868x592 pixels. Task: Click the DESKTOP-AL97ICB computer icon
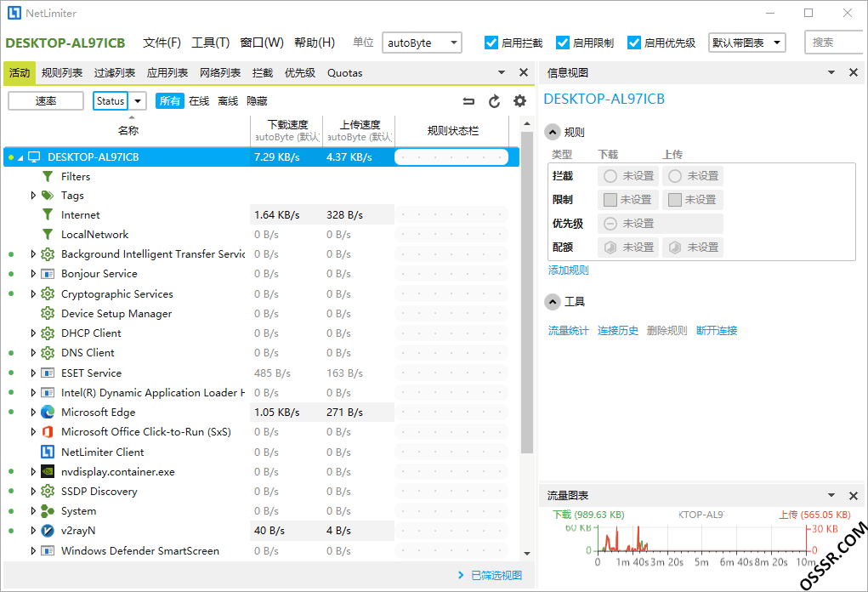coord(34,157)
